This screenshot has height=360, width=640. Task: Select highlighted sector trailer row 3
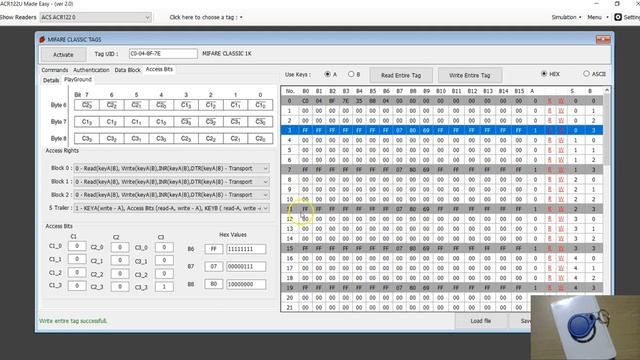click(x=442, y=130)
